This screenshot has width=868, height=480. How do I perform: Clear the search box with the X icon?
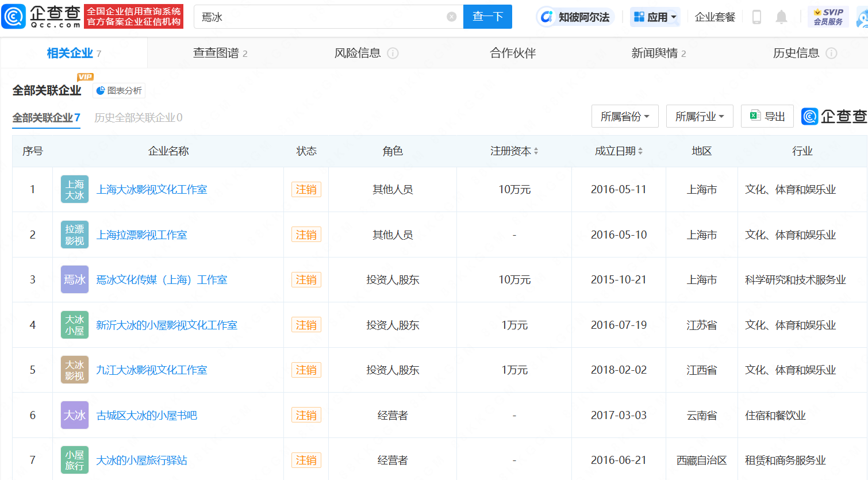coord(451,16)
